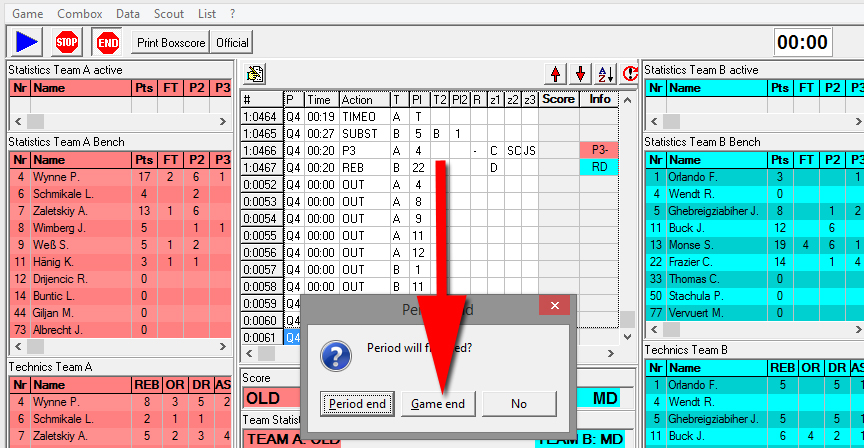Screen dimensions: 864x448
Task: Select Drijencic R. bench row
Action: (120, 279)
